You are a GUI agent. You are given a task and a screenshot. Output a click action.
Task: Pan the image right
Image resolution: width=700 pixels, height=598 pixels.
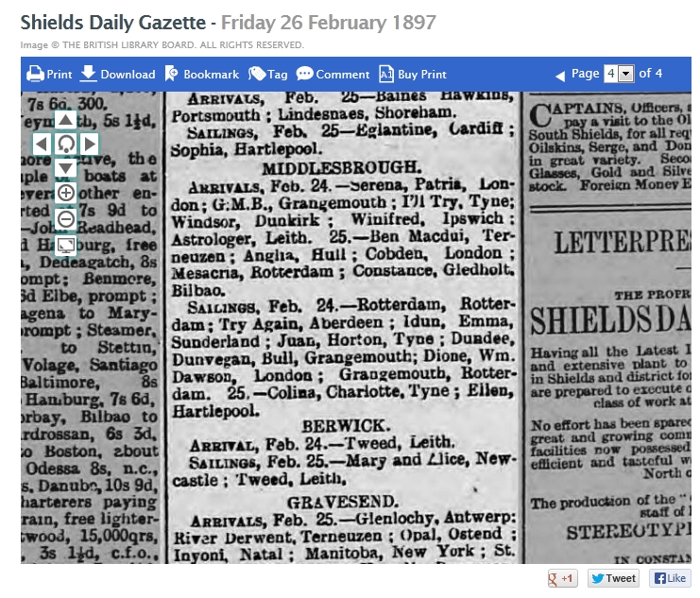pos(90,144)
